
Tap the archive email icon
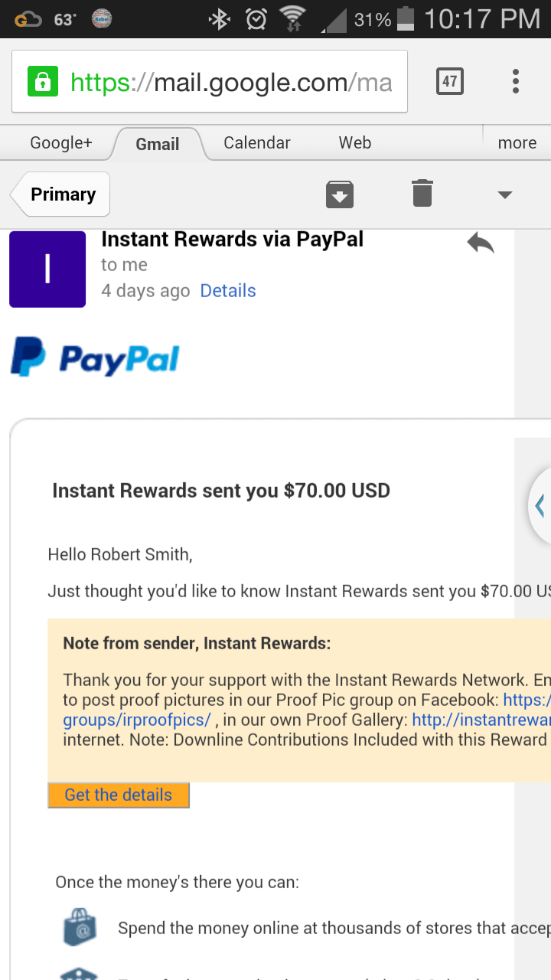coord(340,194)
